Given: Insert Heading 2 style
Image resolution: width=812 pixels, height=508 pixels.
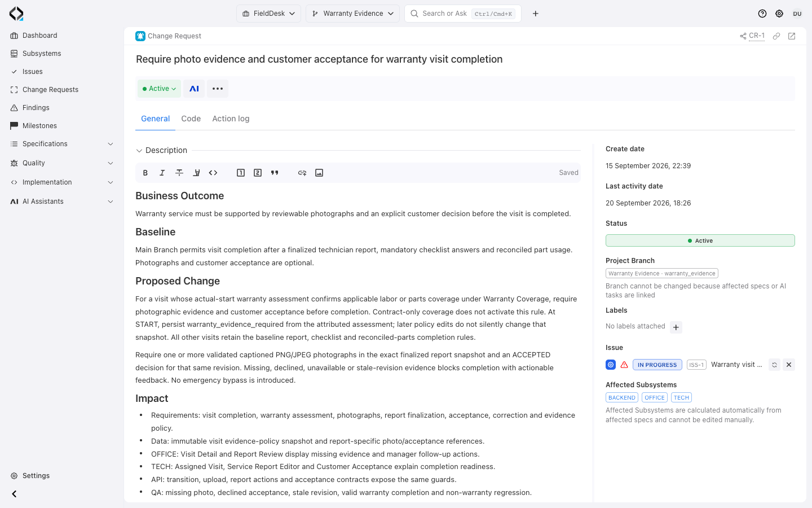Looking at the screenshot, I should [258, 173].
